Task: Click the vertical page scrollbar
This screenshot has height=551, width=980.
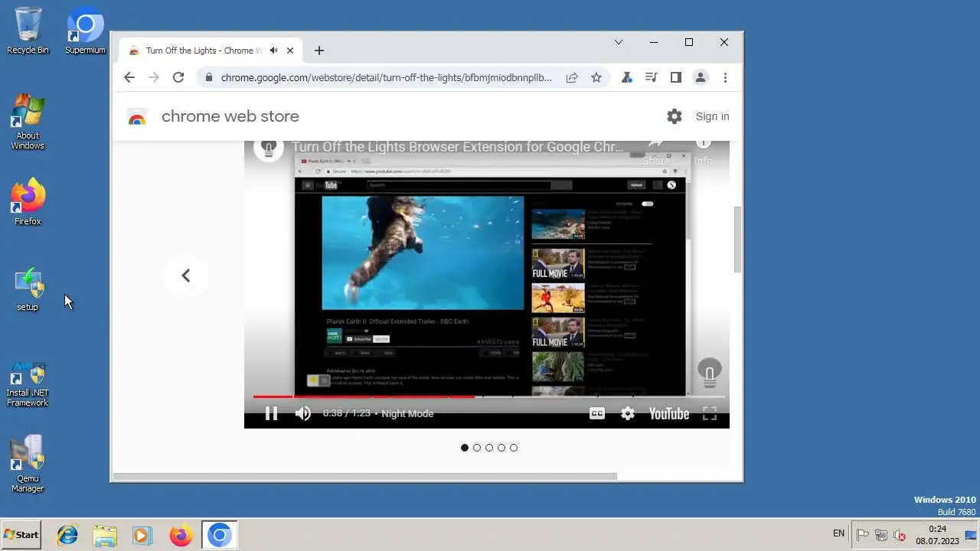Action: tap(737, 240)
